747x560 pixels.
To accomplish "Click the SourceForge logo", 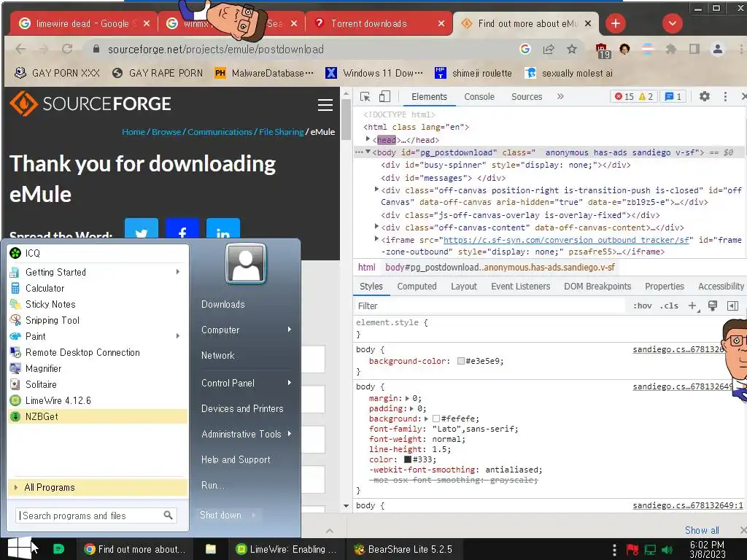I will [x=90, y=104].
